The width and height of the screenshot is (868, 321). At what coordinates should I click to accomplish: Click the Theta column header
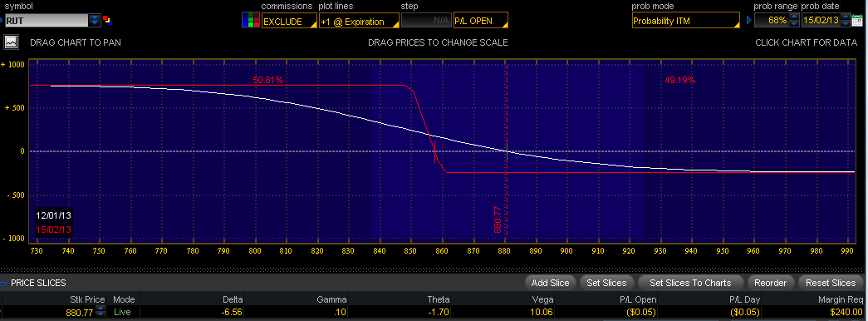438,299
